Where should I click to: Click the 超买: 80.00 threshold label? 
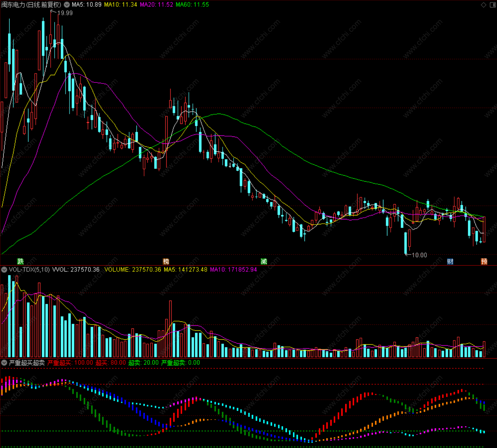(111, 363)
